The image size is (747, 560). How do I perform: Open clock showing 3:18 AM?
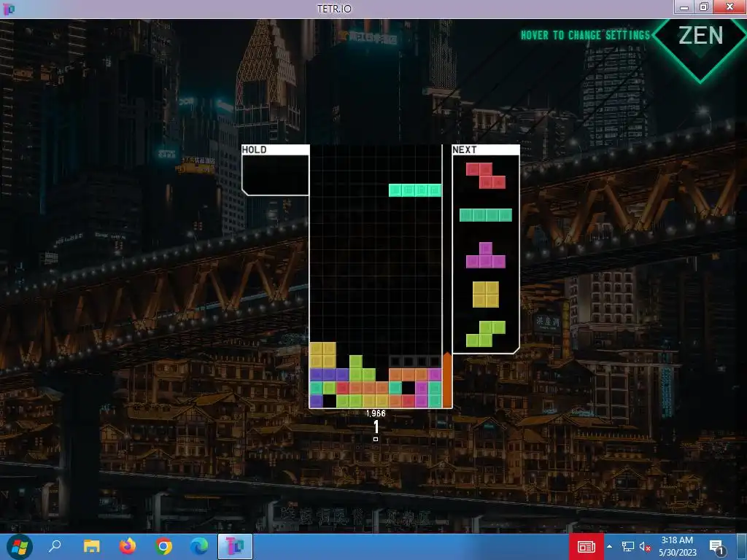(x=678, y=547)
